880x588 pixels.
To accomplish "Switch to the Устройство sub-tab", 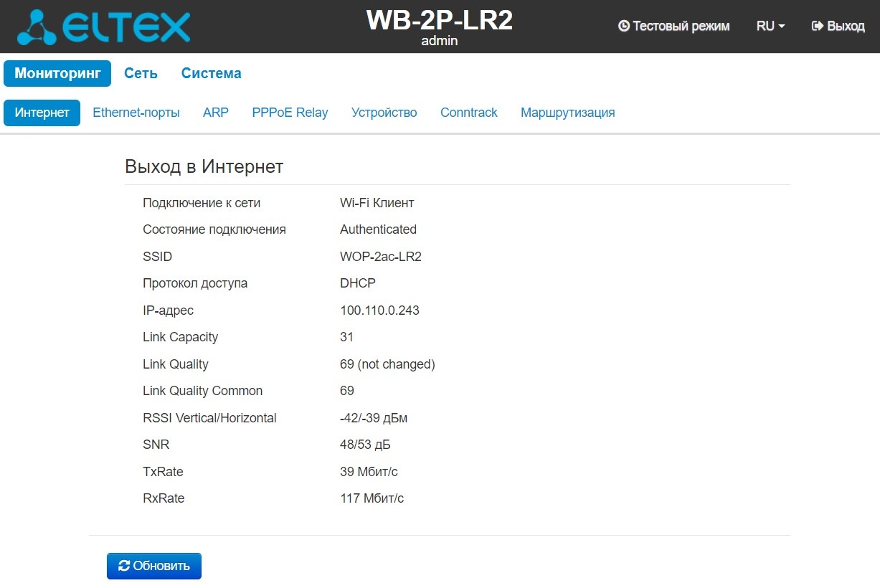I will point(384,113).
